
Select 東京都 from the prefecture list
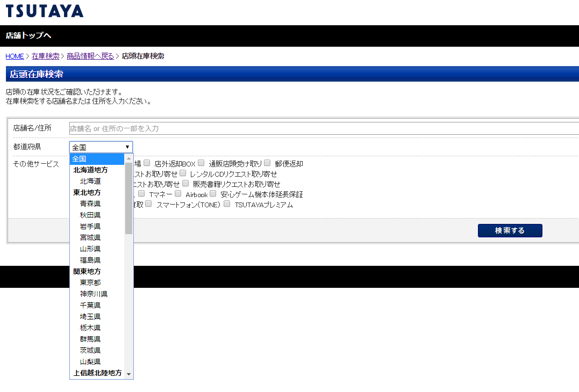click(x=90, y=282)
